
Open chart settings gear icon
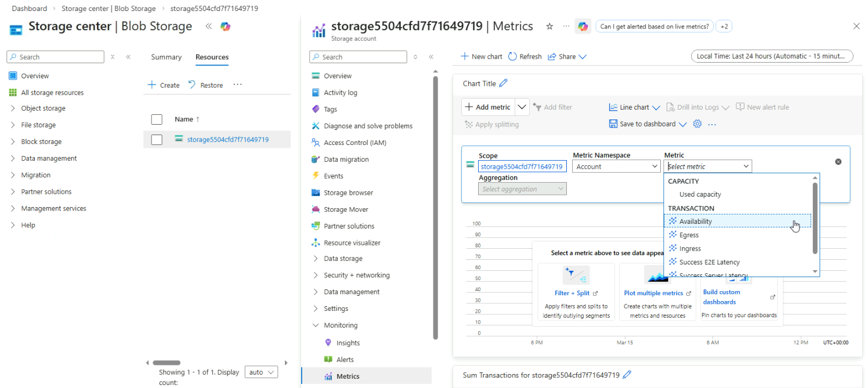[x=697, y=124]
